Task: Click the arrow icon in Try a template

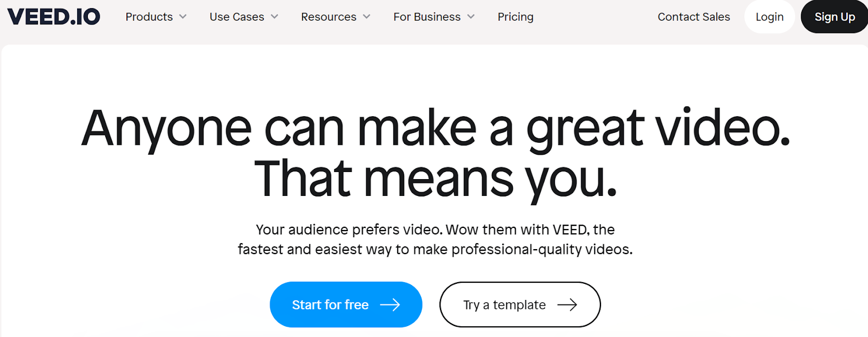Action: tap(567, 305)
